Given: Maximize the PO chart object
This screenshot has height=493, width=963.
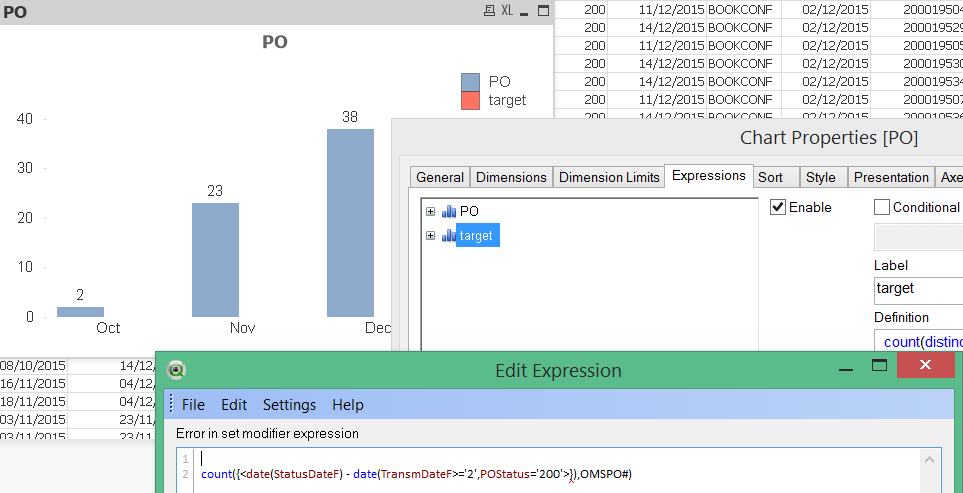Looking at the screenshot, I should point(543,11).
